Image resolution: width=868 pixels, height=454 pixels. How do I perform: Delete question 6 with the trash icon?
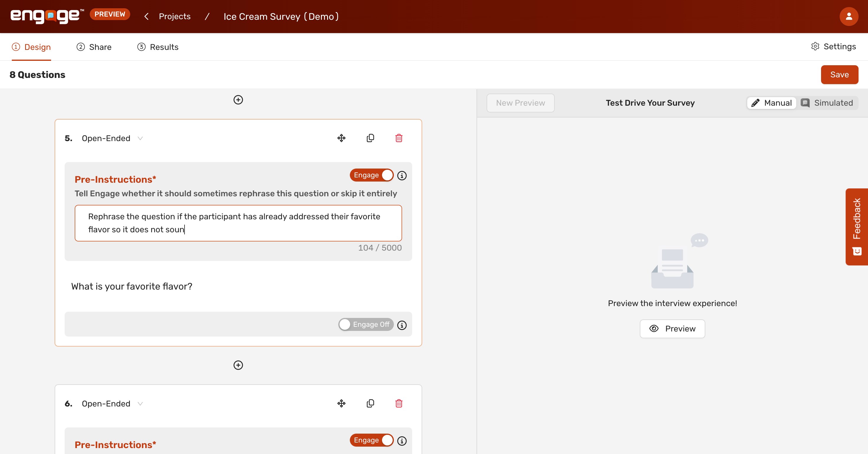click(399, 404)
